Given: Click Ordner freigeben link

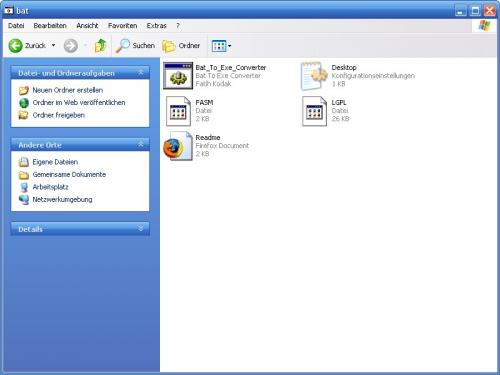Looking at the screenshot, I should (59, 115).
